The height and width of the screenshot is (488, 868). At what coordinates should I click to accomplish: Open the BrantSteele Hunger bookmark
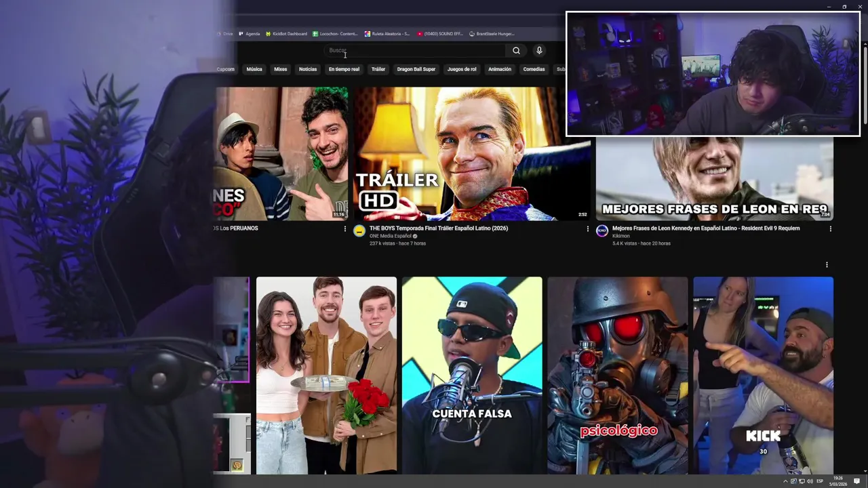(x=492, y=34)
